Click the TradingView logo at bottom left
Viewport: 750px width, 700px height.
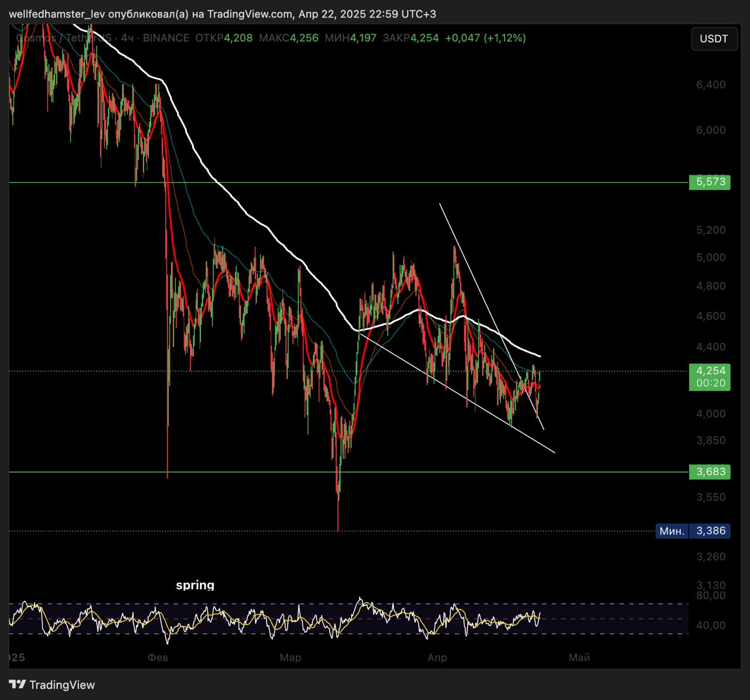click(52, 685)
